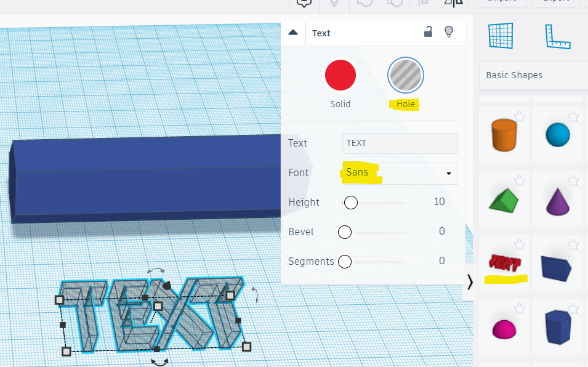Click the bottom-edge black midpoint handle of TEXT

click(x=157, y=349)
